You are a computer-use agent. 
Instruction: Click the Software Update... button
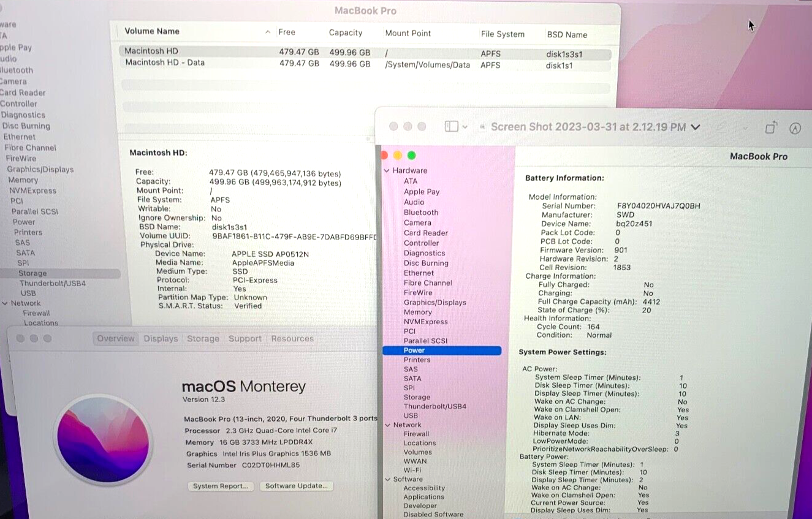pos(297,486)
